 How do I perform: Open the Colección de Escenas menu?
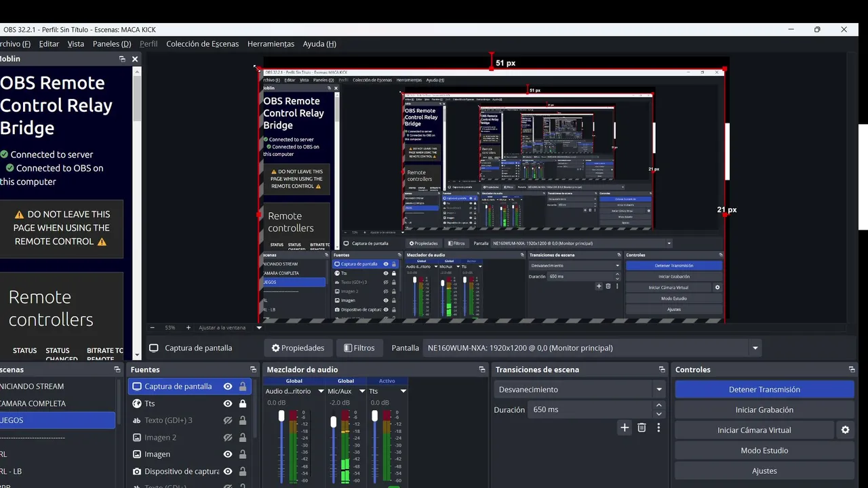(x=203, y=44)
